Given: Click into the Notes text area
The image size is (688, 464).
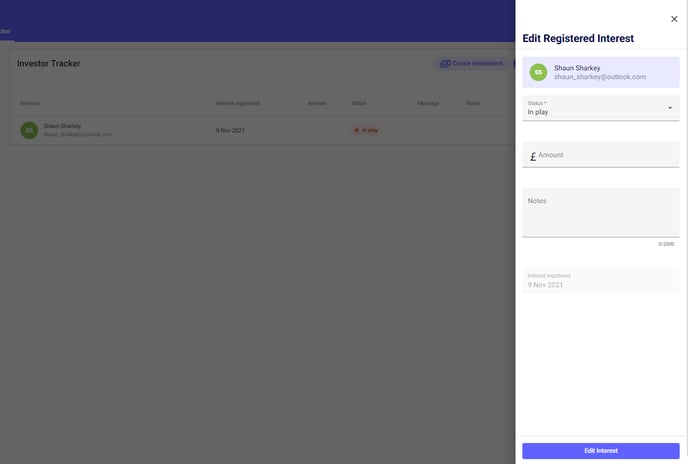Looking at the screenshot, I should coord(600,213).
